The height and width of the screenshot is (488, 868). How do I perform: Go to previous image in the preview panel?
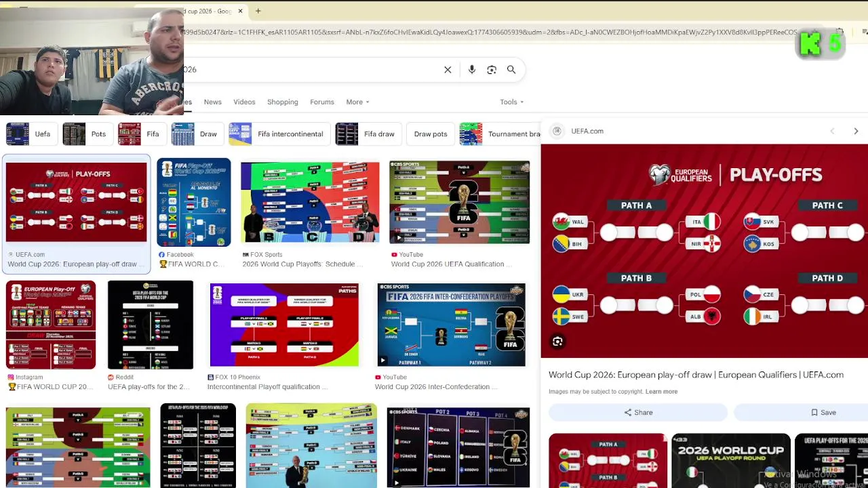click(x=832, y=131)
